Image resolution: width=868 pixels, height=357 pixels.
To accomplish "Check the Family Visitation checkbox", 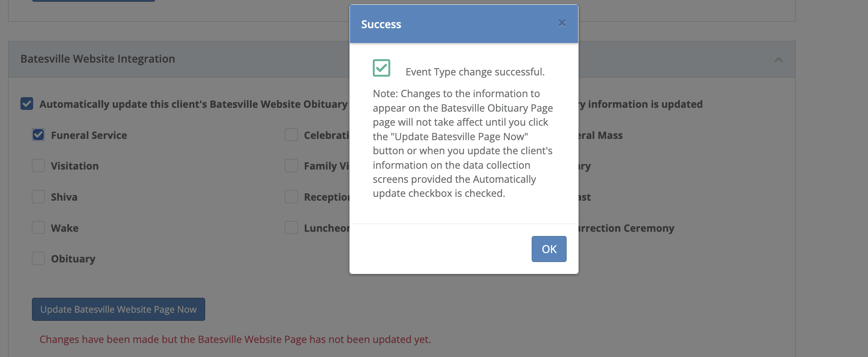I will pos(291,166).
